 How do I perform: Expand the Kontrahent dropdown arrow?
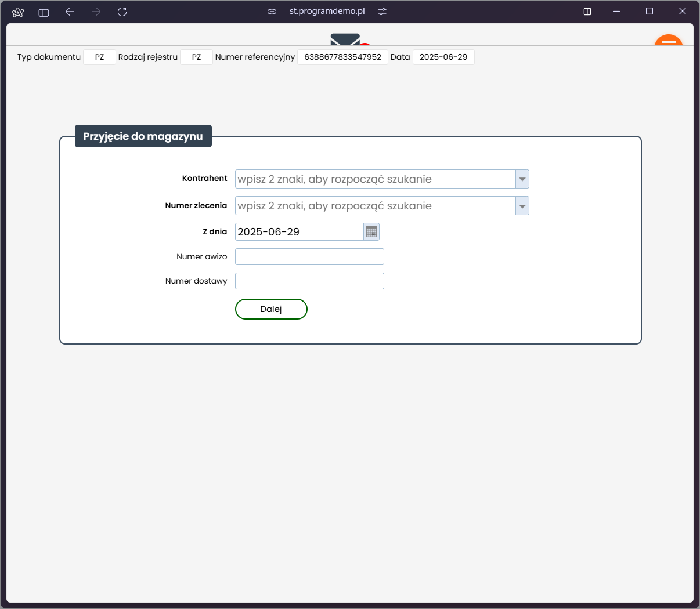pyautogui.click(x=522, y=179)
